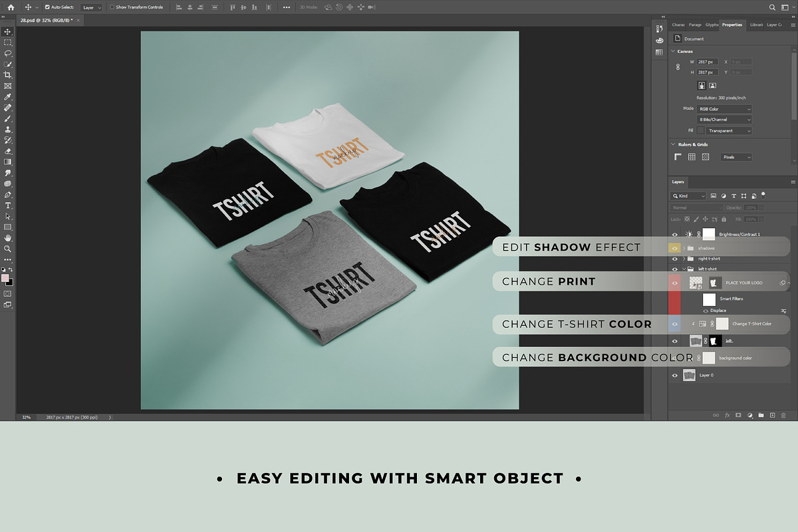This screenshot has width=798, height=532.
Task: Create new adjustment layer icon
Action: click(x=749, y=415)
